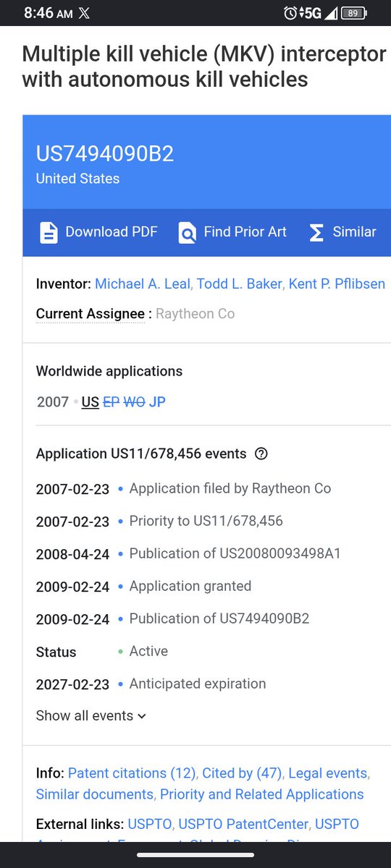This screenshot has height=868, width=391.
Task: Select the WO worldwide application
Action: coord(134,402)
